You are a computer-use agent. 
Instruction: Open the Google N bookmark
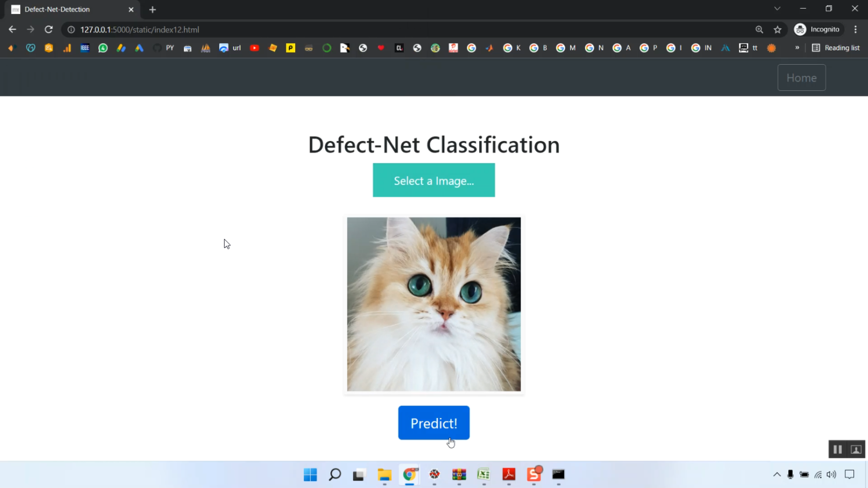coord(594,48)
